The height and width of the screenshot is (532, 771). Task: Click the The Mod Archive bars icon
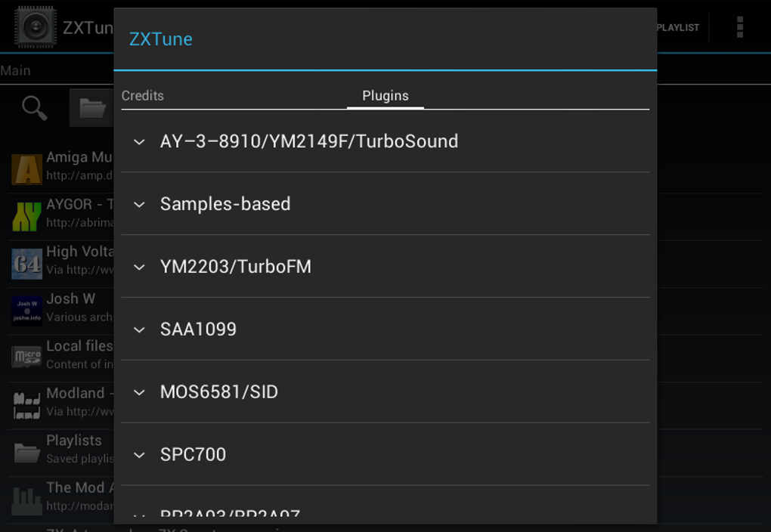pos(26,499)
